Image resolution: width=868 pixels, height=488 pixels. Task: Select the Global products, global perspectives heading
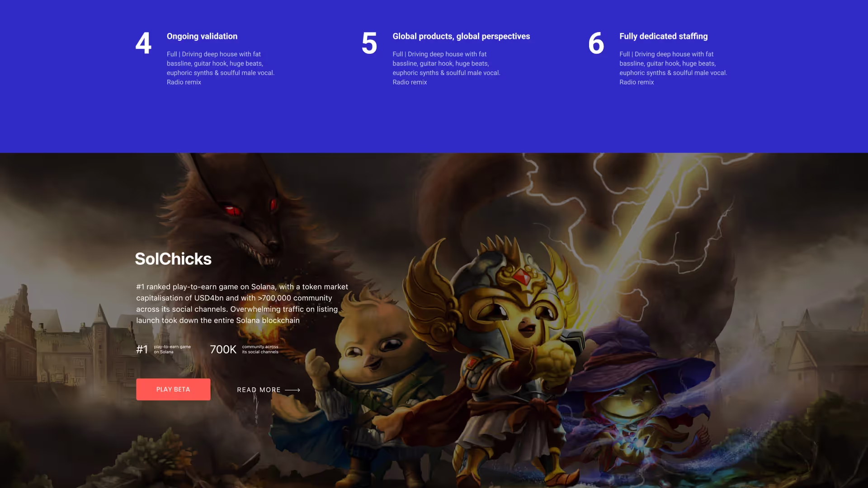click(461, 36)
